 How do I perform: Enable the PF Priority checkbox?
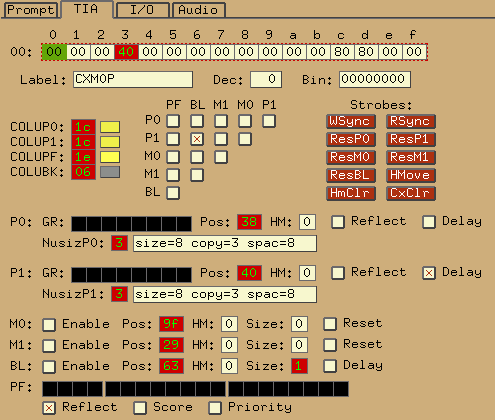pyautogui.click(x=215, y=408)
